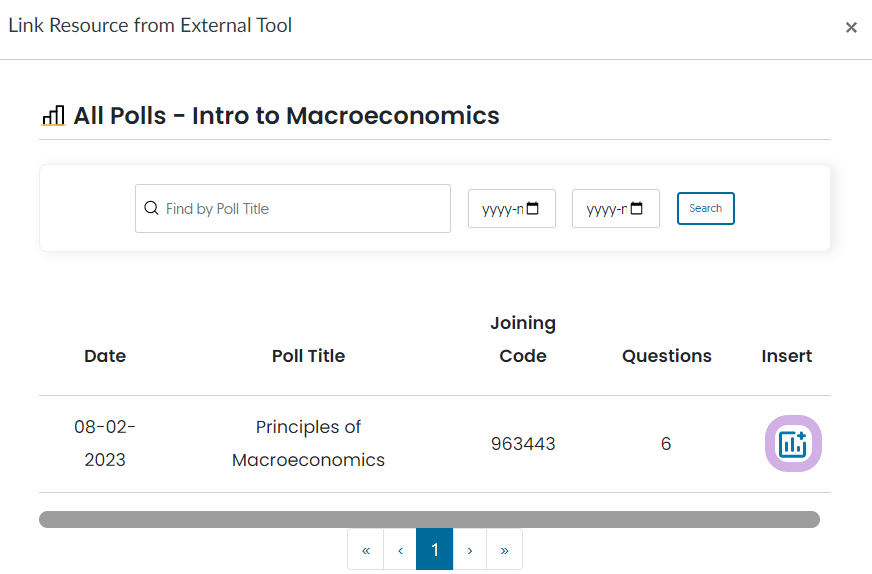Click the Joining Code column header
The height and width of the screenshot is (574, 872).
click(x=523, y=339)
